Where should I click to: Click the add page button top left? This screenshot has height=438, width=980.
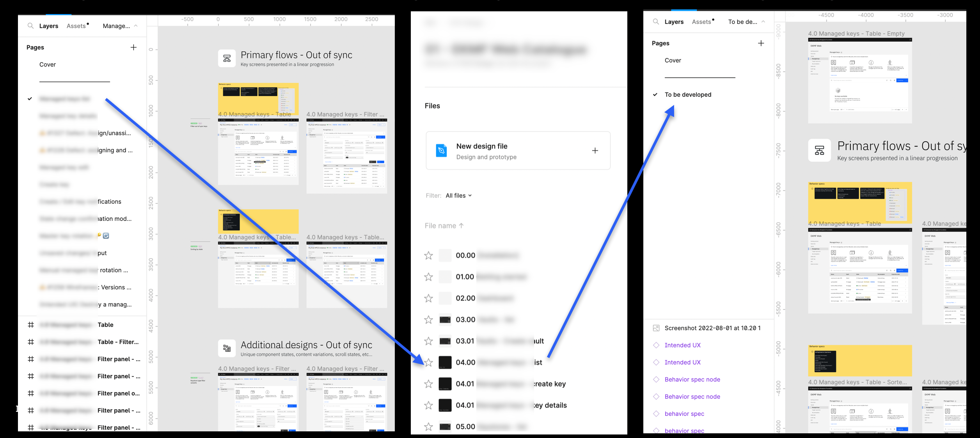pos(133,47)
